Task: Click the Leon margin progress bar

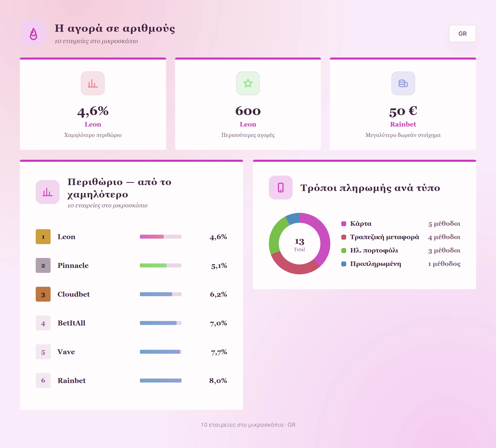Action: [161, 237]
